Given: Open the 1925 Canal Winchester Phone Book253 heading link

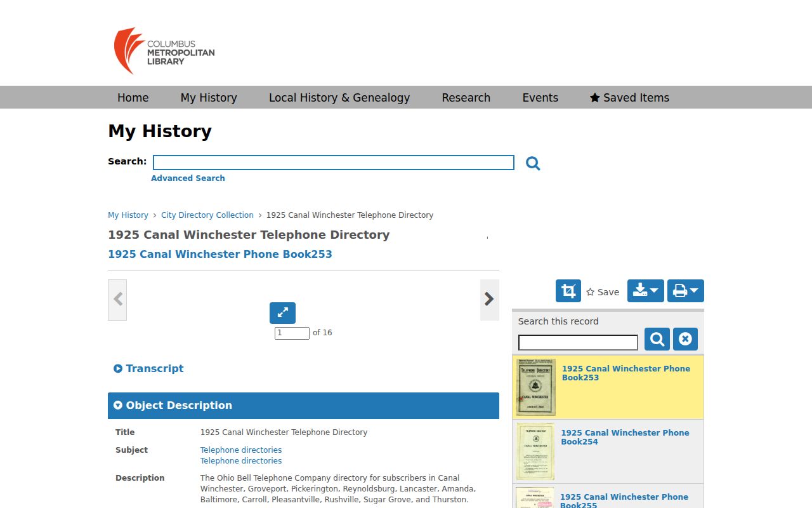Looking at the screenshot, I should [x=220, y=254].
